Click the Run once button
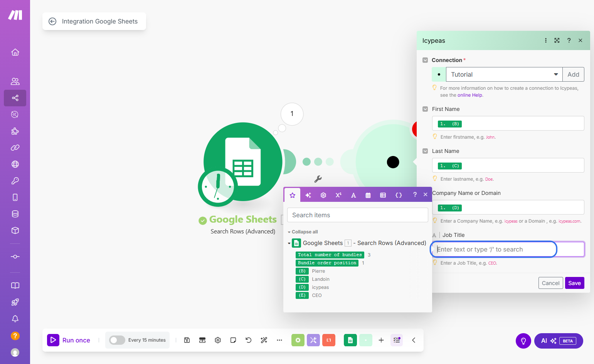 69,340
